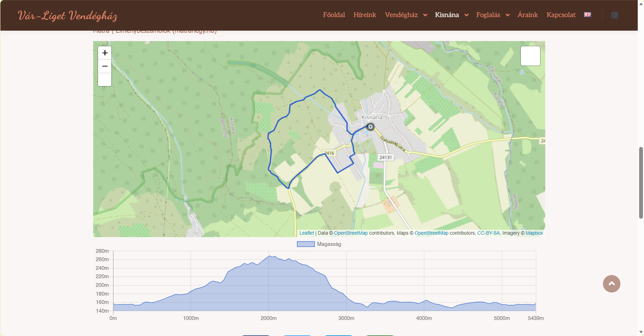Open the Mapbox attribution link
Image resolution: width=644 pixels, height=336 pixels.
[534, 233]
